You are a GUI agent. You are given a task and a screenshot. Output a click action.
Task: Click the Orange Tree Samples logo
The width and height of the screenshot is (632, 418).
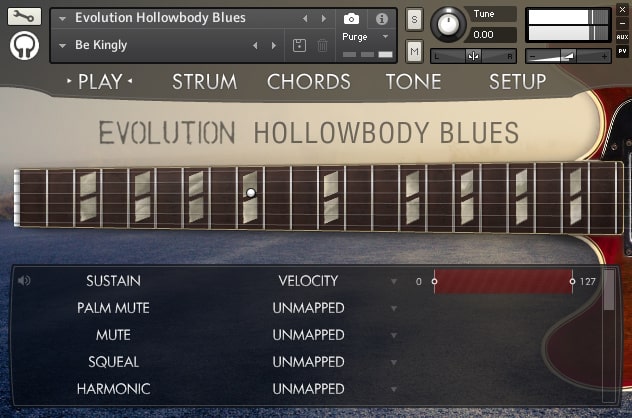(x=24, y=46)
